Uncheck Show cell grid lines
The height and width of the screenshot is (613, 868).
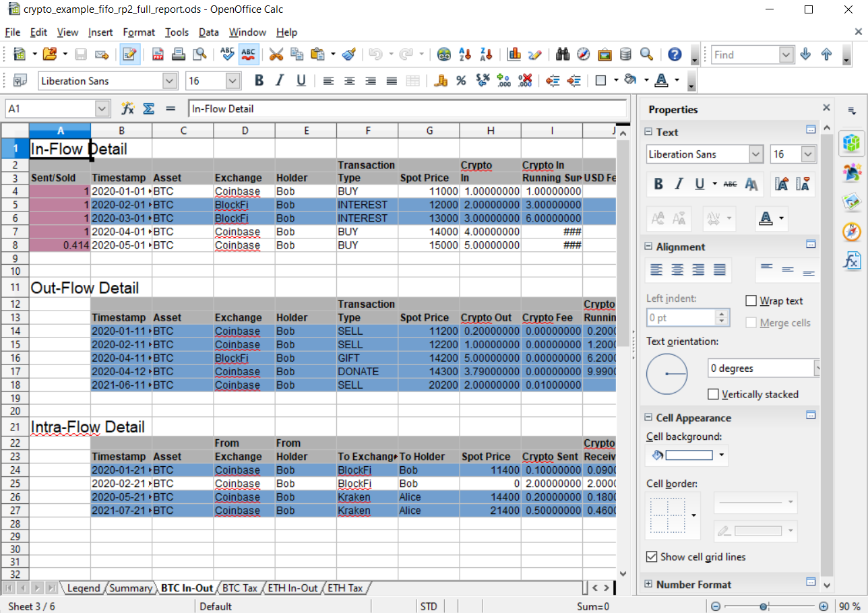click(x=651, y=556)
